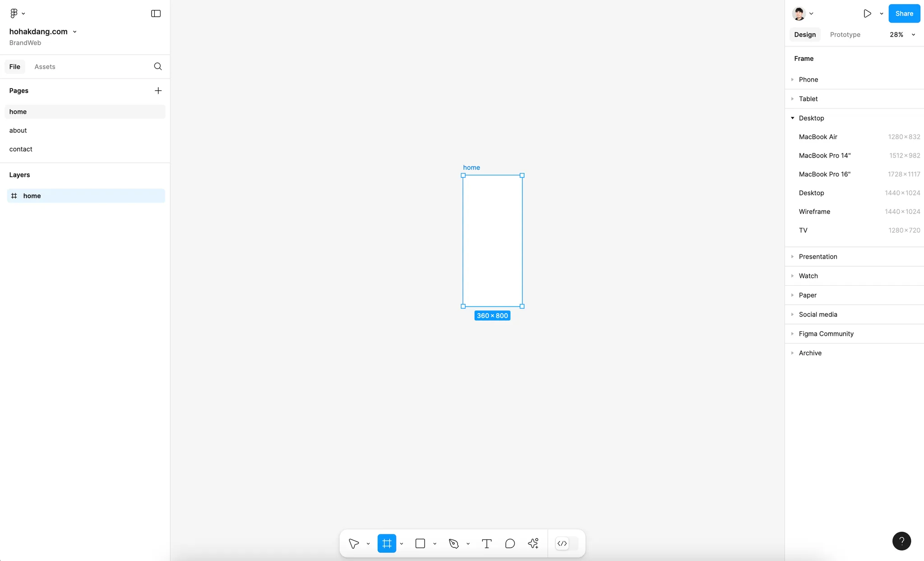924x561 pixels.
Task: Add a new page with plus icon
Action: [x=158, y=91]
